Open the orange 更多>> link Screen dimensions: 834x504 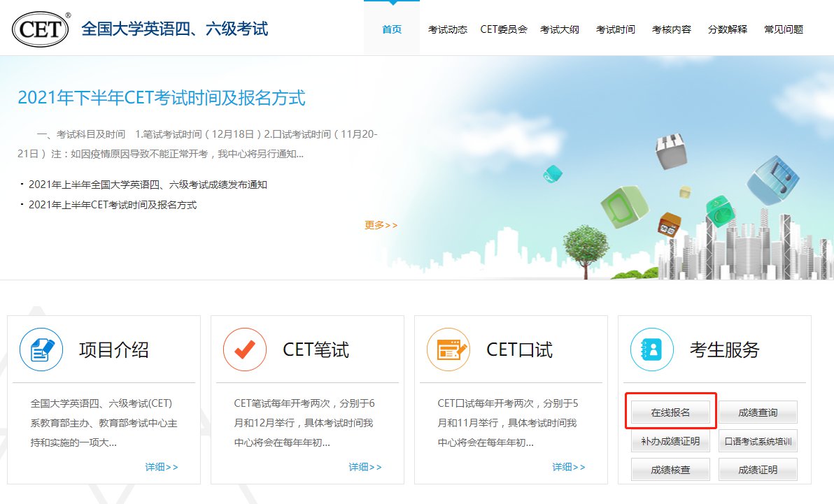(381, 225)
